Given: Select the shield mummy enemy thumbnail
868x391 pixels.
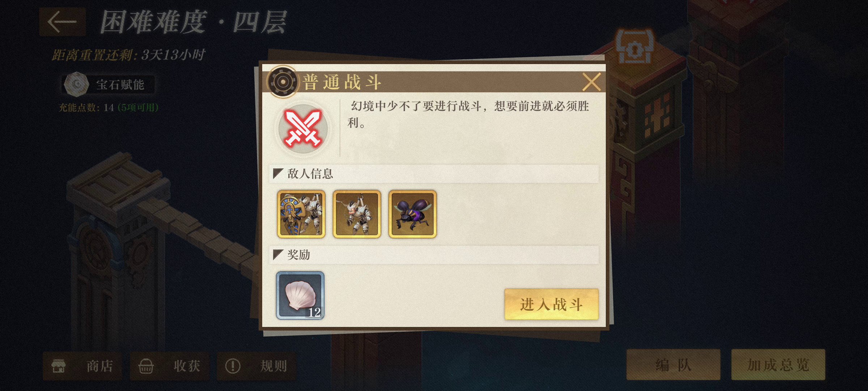Looking at the screenshot, I should (x=301, y=214).
